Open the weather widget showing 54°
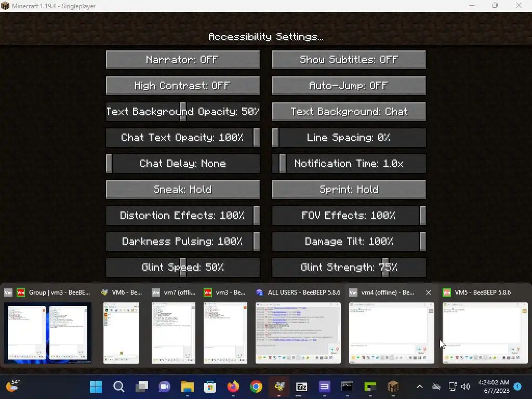The width and height of the screenshot is (532, 399). 13,386
